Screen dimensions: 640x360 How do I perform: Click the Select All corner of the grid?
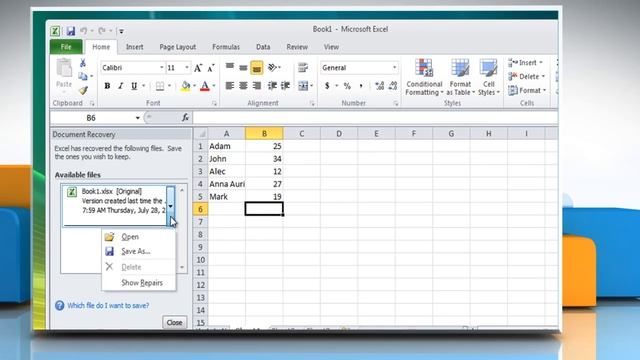pos(200,133)
